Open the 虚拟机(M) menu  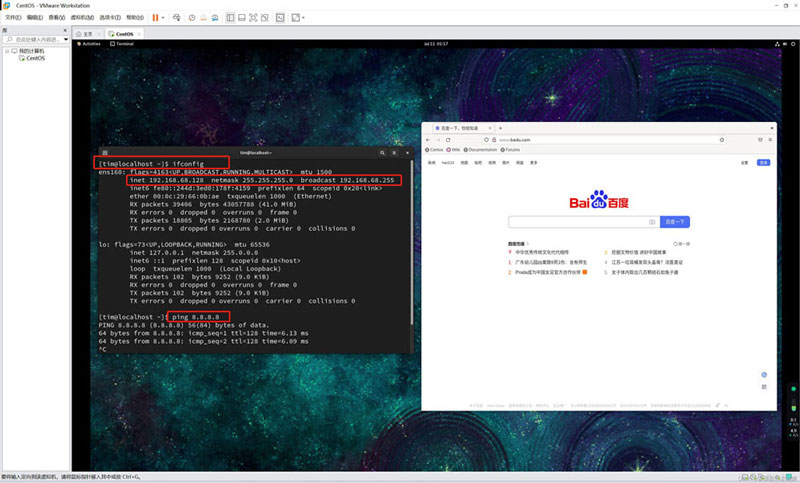pos(76,18)
